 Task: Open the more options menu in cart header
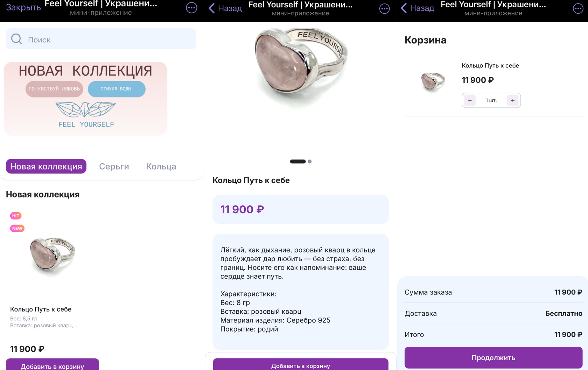point(578,8)
